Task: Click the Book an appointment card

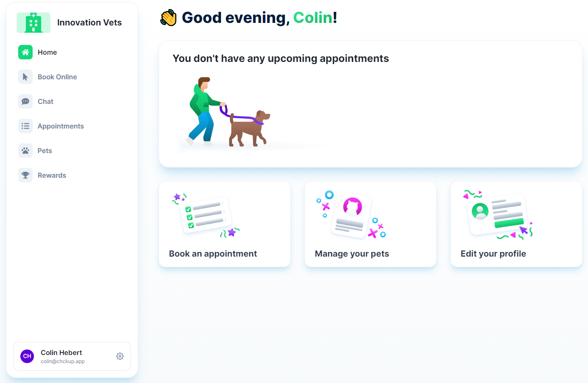Action: point(224,224)
